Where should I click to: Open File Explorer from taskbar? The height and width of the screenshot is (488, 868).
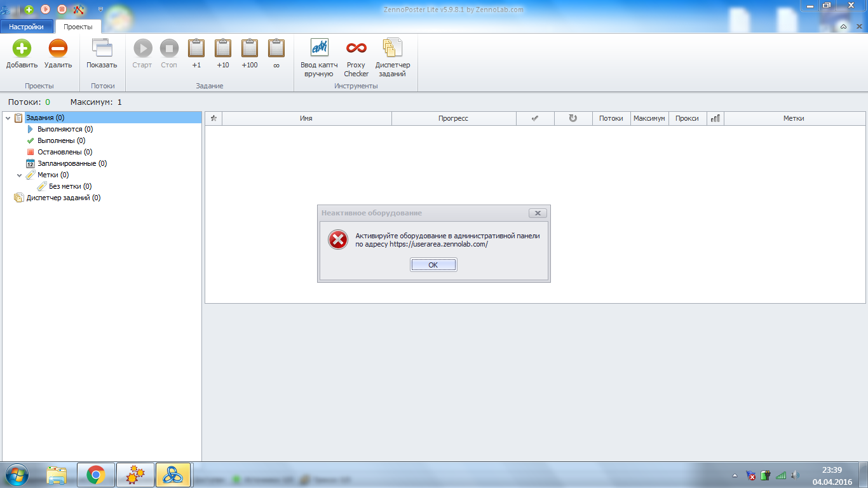pos(57,475)
